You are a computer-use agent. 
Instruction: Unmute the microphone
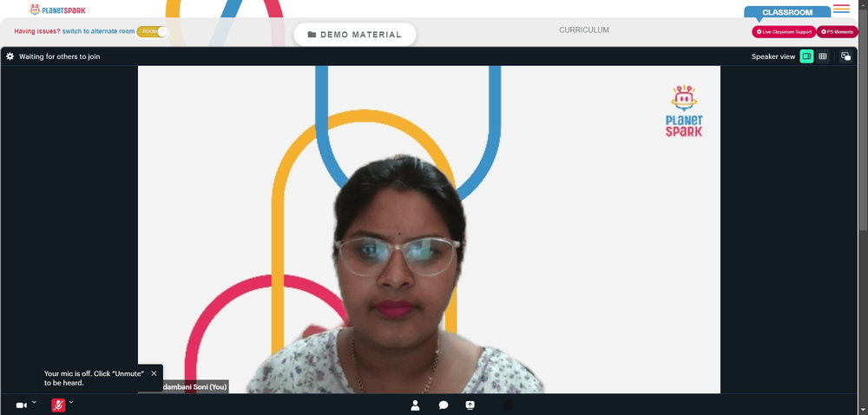[58, 405]
